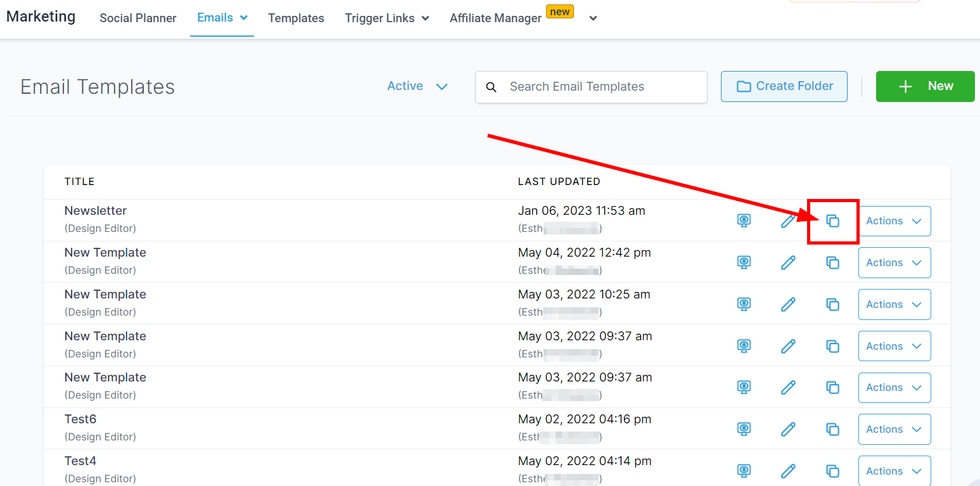Duplicate the Test4 template using copy icon
The height and width of the screenshot is (486, 980).
832,471
